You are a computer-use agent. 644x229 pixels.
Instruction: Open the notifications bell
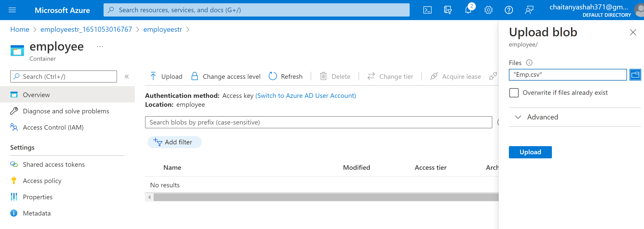(468, 10)
